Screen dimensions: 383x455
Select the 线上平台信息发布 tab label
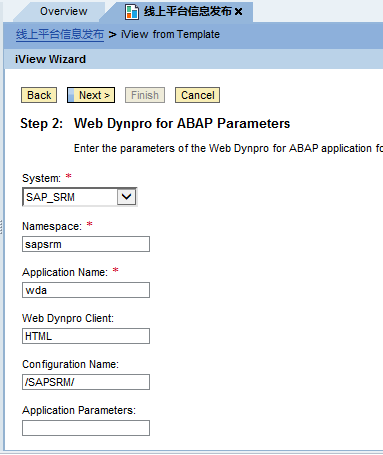click(188, 12)
